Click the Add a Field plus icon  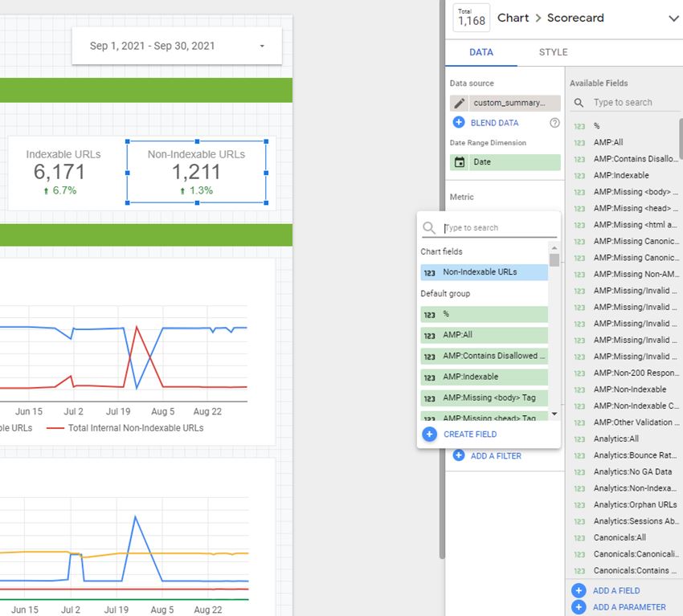pos(579,590)
